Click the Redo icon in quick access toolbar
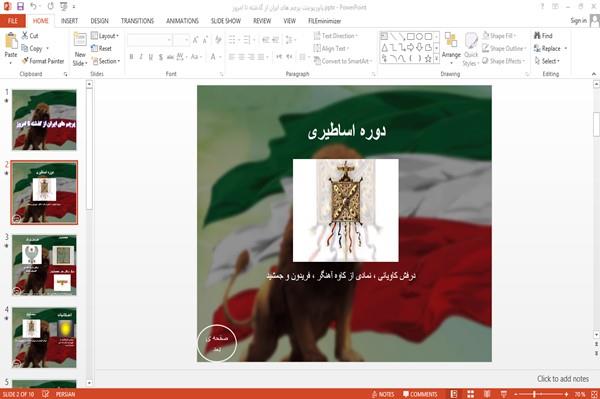This screenshot has width=600, height=399. pos(51,7)
